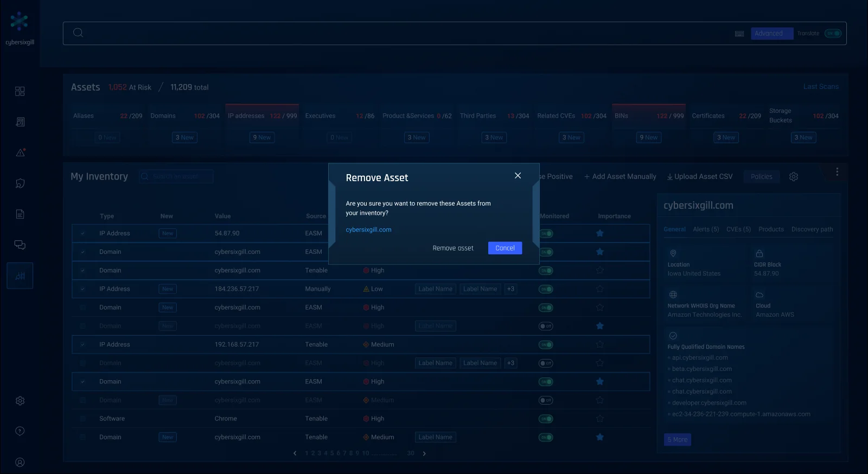
Task: Open the My Inventory settings gear
Action: [x=794, y=177]
